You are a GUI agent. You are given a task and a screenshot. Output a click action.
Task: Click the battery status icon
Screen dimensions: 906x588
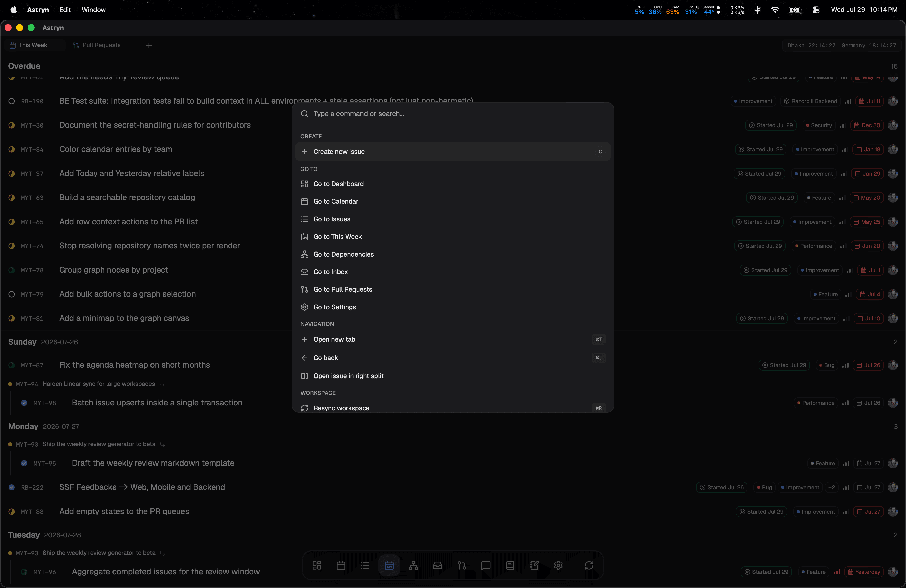point(795,10)
